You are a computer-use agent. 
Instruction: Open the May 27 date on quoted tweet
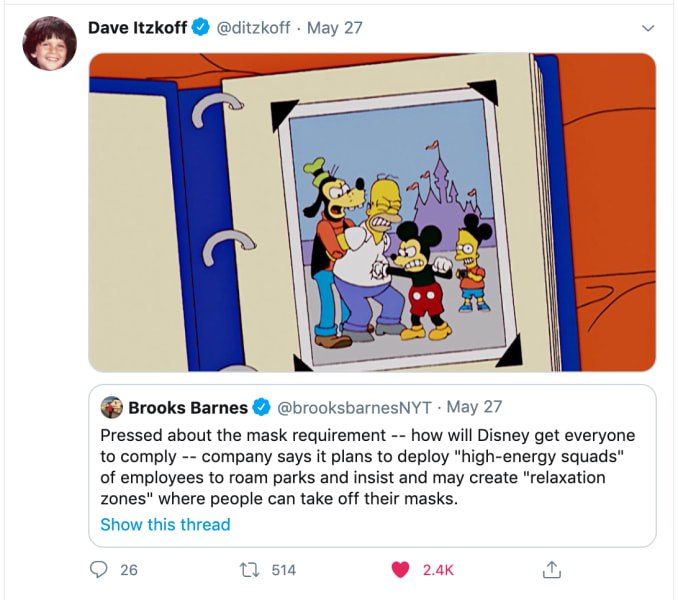(475, 407)
